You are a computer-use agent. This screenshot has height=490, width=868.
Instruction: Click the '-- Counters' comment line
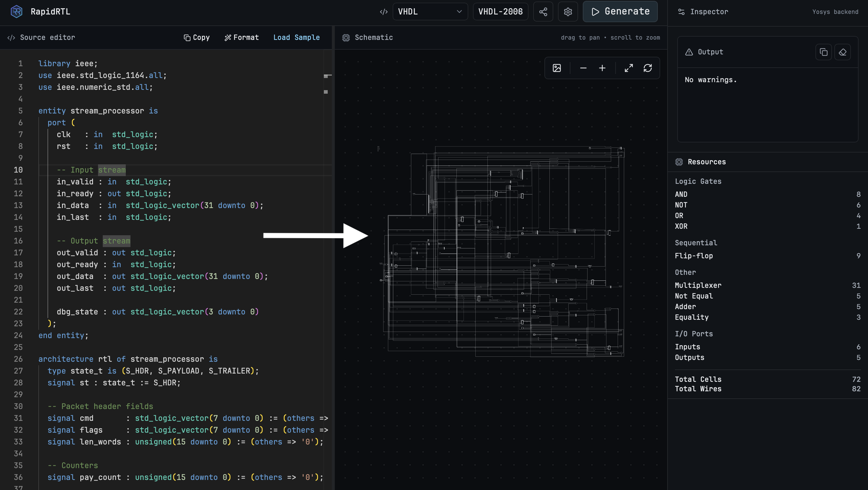pyautogui.click(x=73, y=465)
